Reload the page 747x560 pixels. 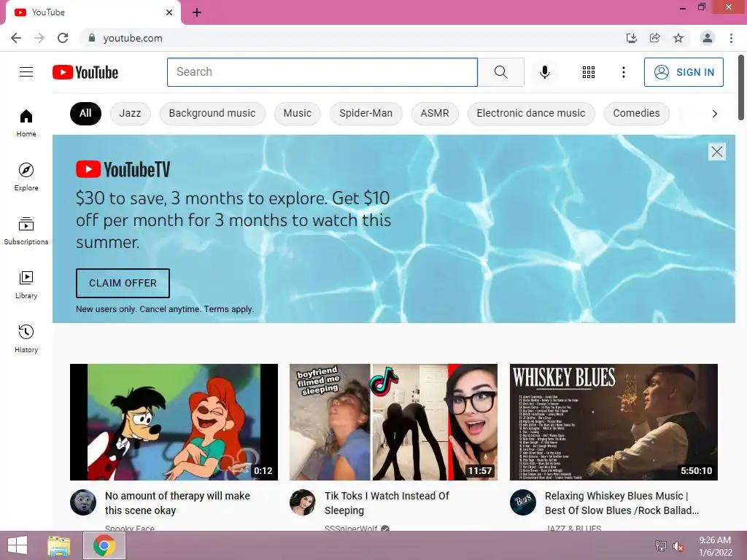63,38
